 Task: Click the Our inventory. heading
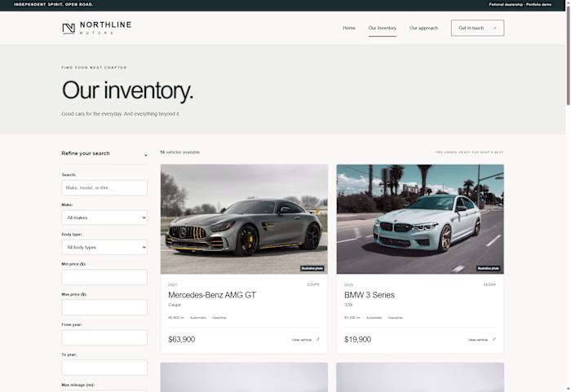[x=127, y=90]
